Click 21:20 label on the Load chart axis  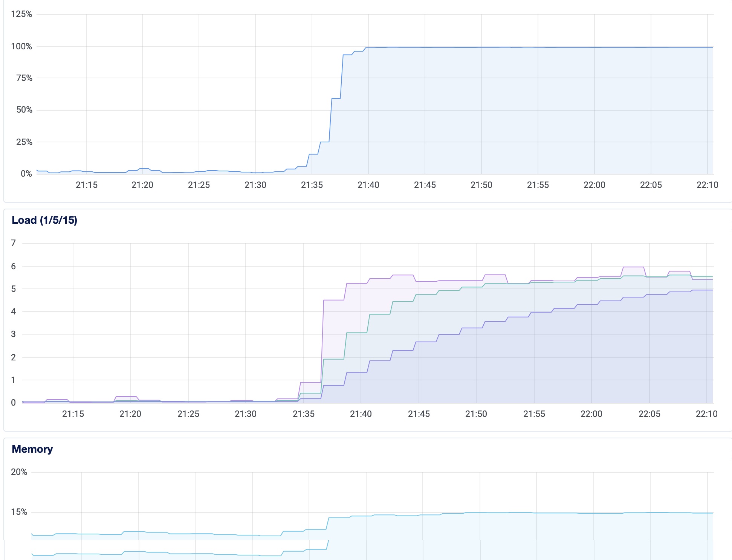[130, 414]
